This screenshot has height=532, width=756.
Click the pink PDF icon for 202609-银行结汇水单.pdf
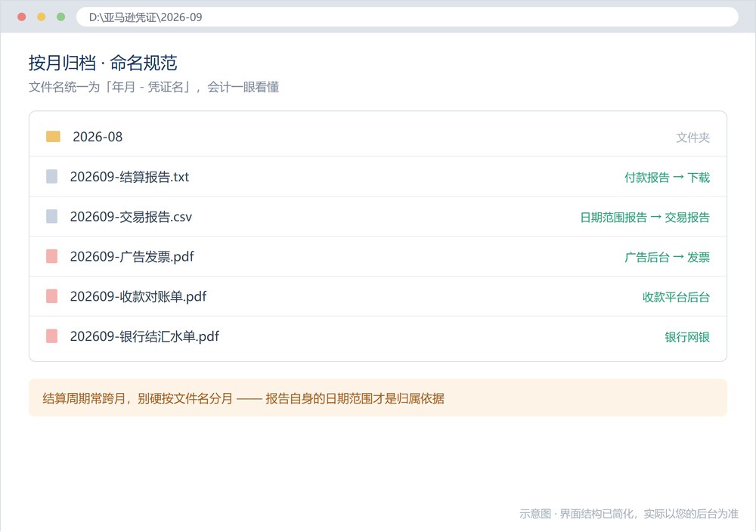click(x=51, y=336)
